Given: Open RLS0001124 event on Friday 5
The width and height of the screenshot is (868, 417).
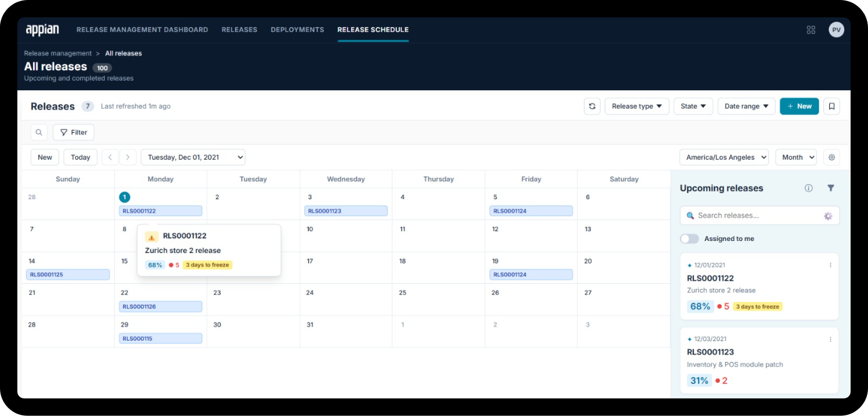Looking at the screenshot, I should pos(531,211).
